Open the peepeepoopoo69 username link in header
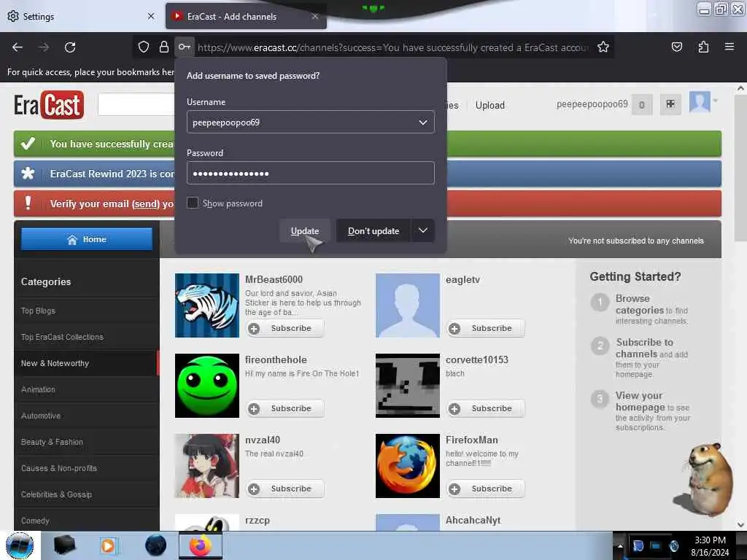 coord(592,104)
